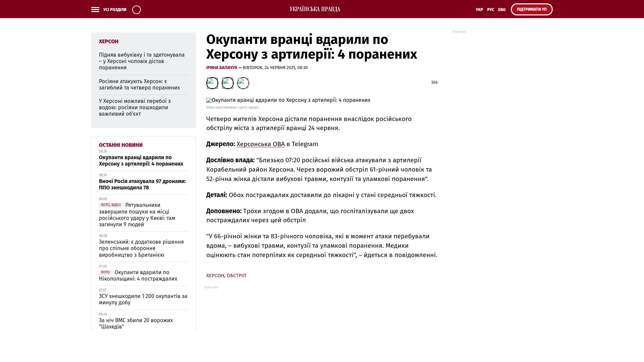Image resolution: width=644 pixels, height=362 pixels.
Task: Open author Ірина Балачук's page
Action: point(221,68)
